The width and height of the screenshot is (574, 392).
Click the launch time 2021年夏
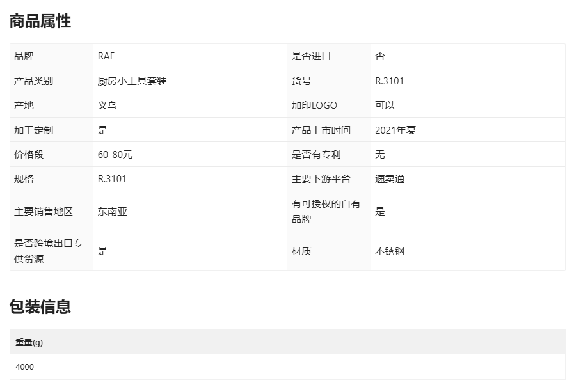pyautogui.click(x=395, y=130)
